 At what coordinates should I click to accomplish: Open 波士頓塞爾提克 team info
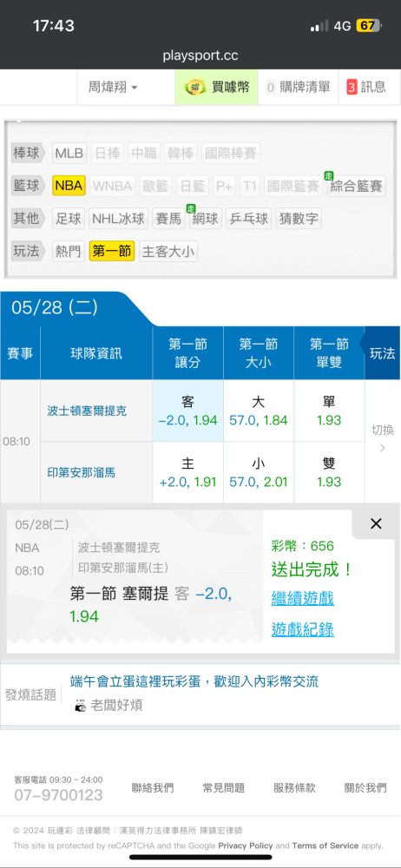[x=87, y=411]
